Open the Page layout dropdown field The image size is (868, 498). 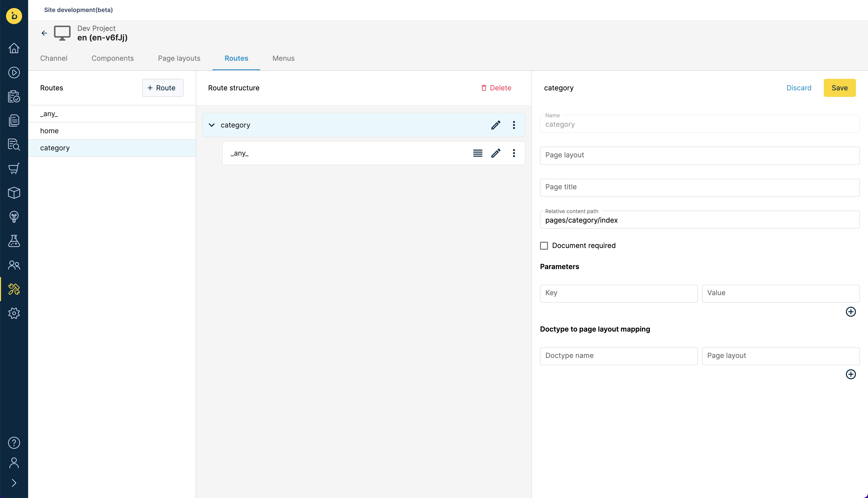point(700,156)
